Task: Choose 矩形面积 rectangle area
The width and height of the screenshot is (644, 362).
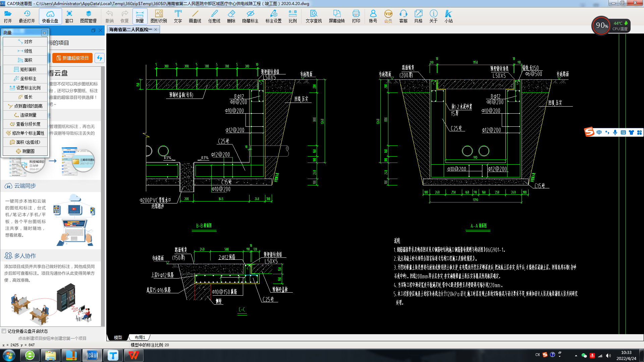Action: (25, 69)
